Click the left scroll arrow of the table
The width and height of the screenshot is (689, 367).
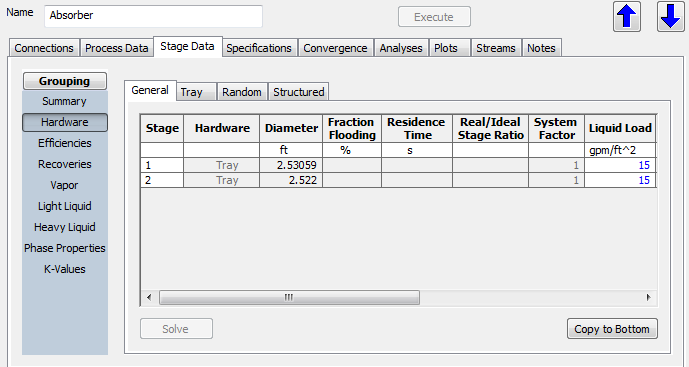click(x=149, y=298)
